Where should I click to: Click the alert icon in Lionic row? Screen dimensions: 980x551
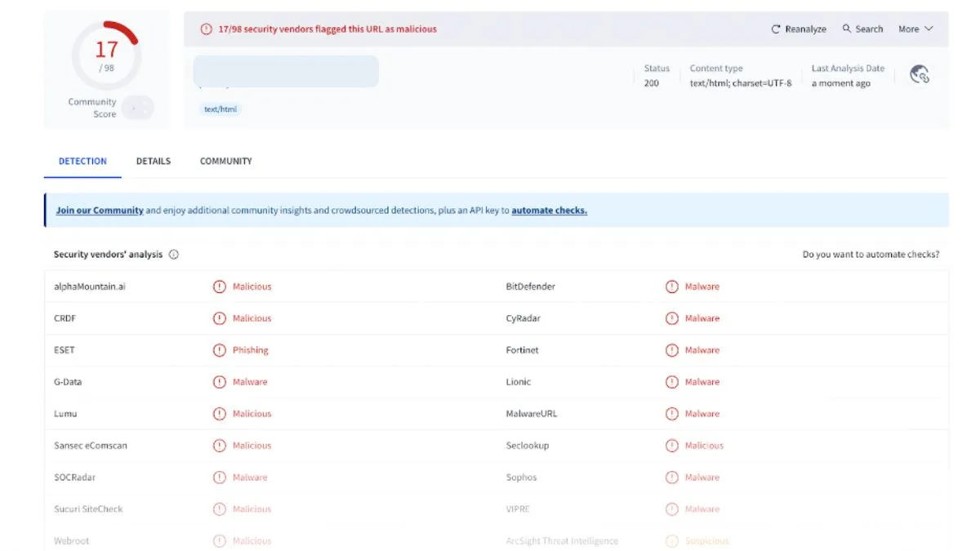(x=671, y=382)
